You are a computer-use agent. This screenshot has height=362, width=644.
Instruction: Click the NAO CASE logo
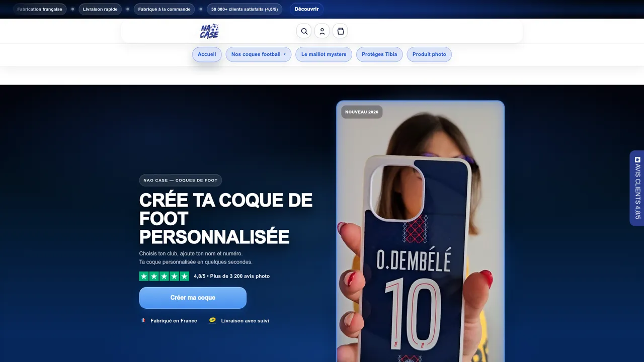(209, 31)
